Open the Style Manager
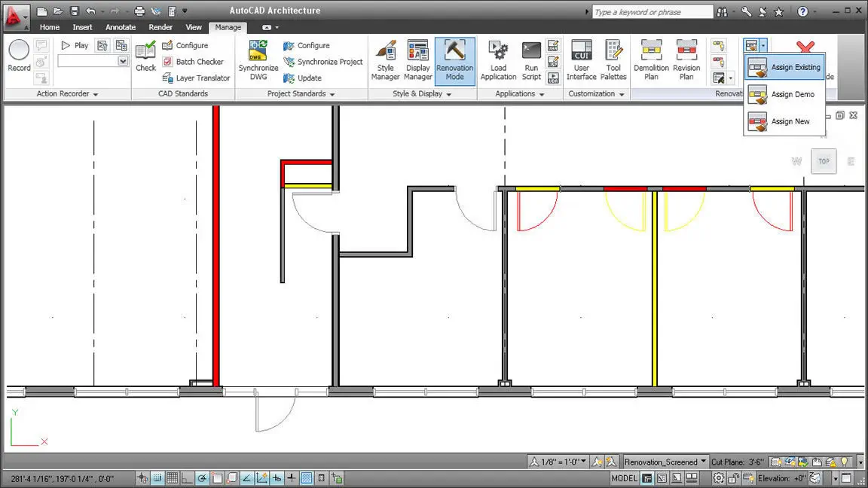This screenshot has width=868, height=488. 385,60
